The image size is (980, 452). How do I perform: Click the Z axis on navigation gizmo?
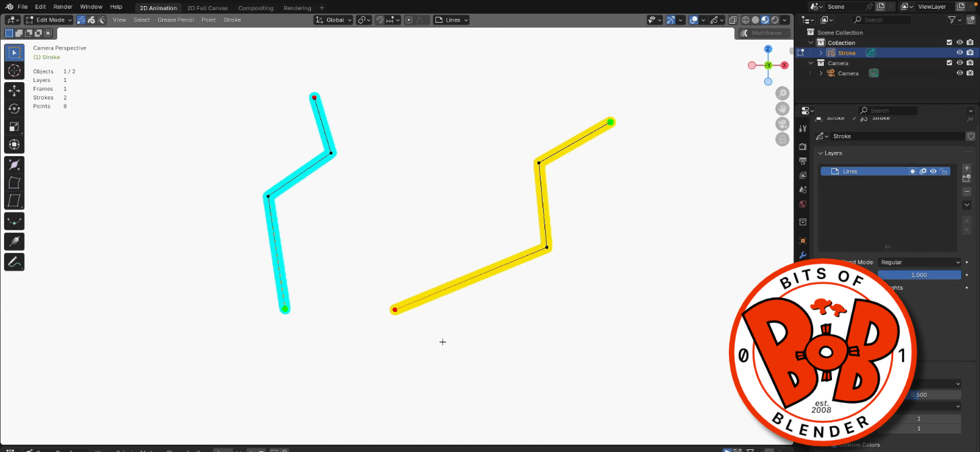coord(768,49)
